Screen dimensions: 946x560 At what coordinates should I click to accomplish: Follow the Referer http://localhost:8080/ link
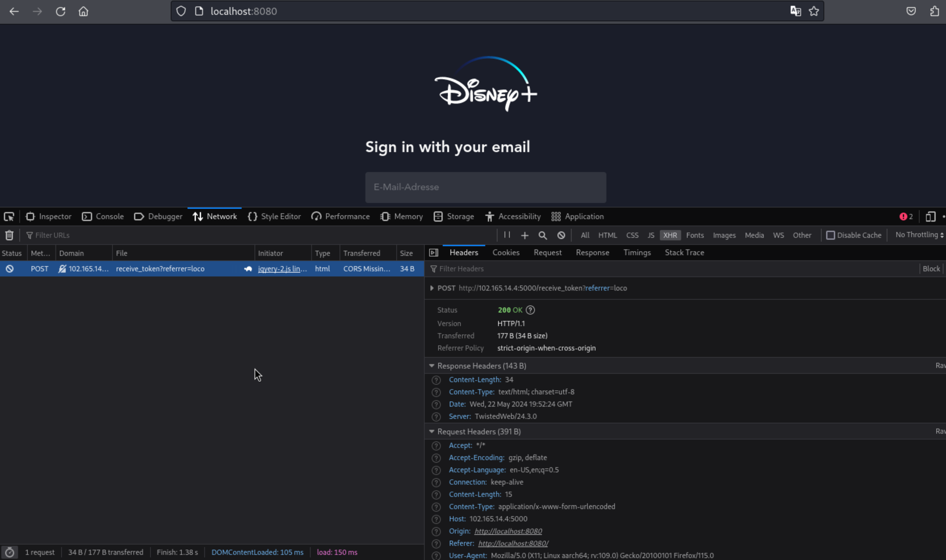[513, 543]
